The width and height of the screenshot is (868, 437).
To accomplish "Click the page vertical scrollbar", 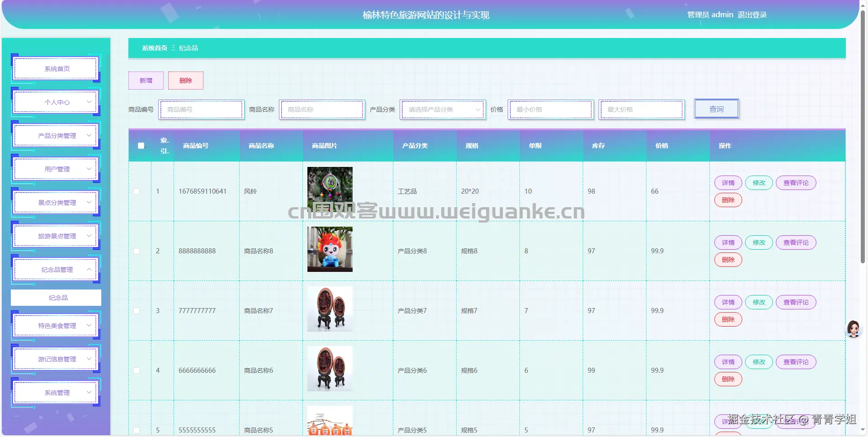I will coord(863,136).
